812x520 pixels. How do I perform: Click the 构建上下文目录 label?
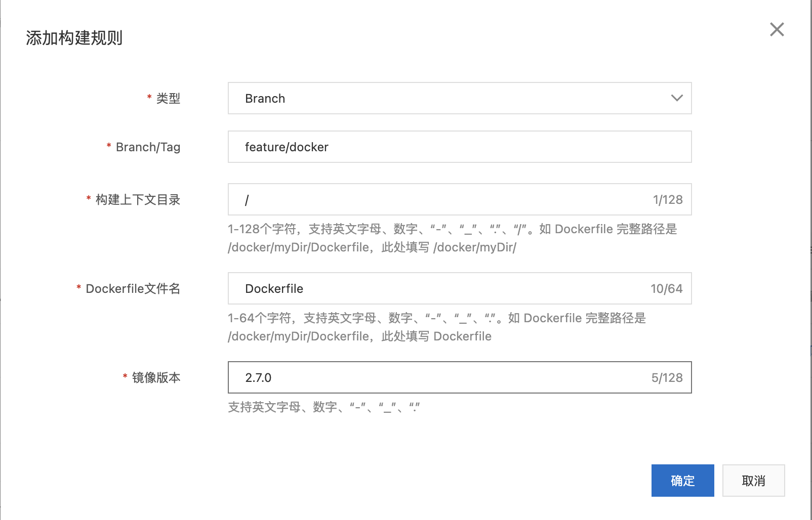coord(138,199)
